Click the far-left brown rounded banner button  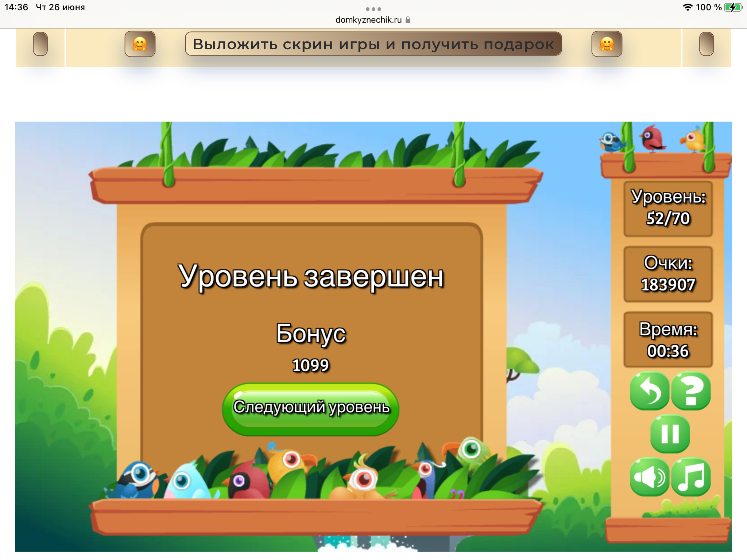(x=40, y=44)
